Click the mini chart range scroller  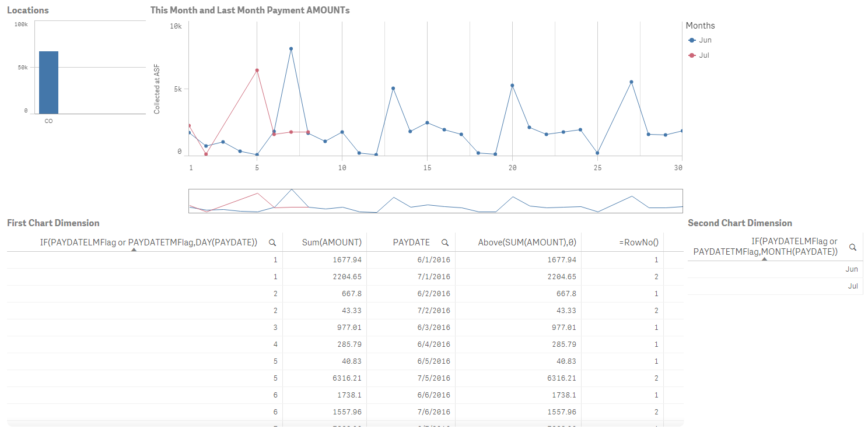point(435,201)
